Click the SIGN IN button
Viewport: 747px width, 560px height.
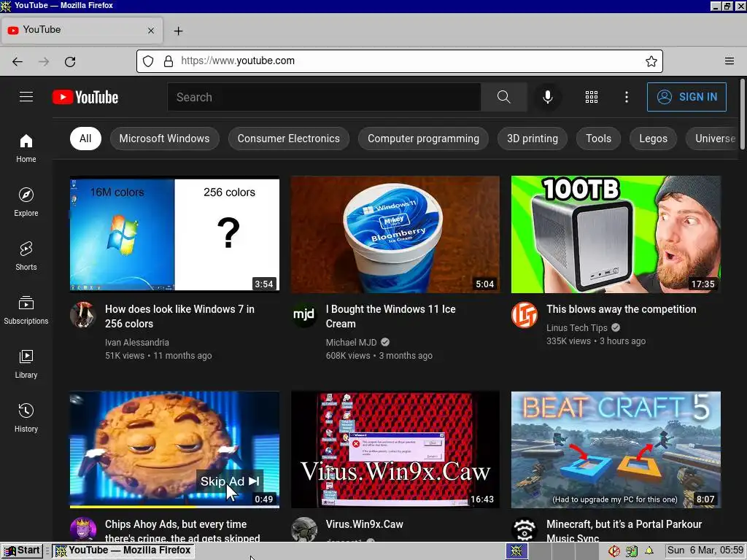click(x=686, y=97)
